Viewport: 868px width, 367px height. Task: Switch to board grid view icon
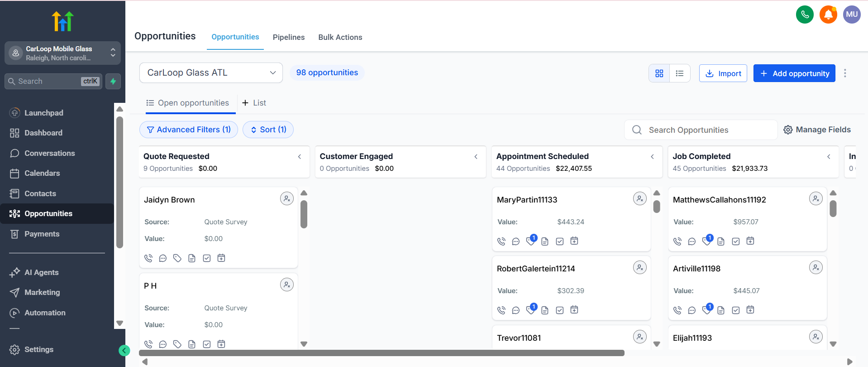coord(659,73)
